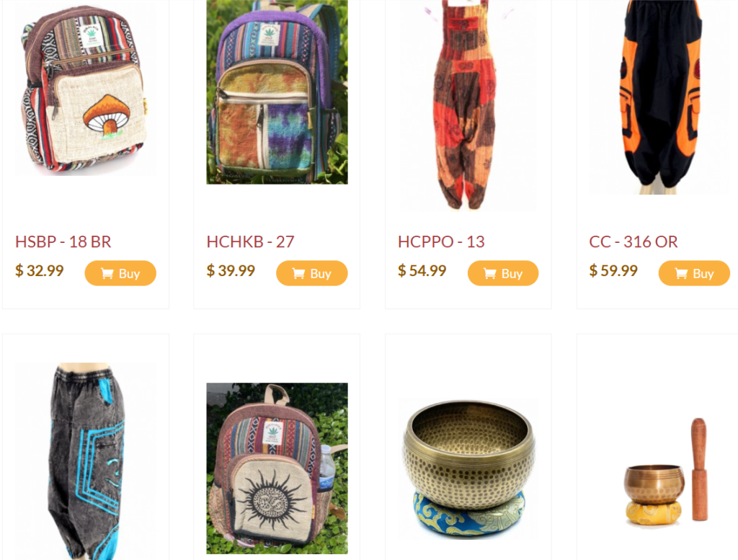The height and width of the screenshot is (560, 738).
Task: Buy the $59.99 orange harem pants
Action: tap(694, 273)
